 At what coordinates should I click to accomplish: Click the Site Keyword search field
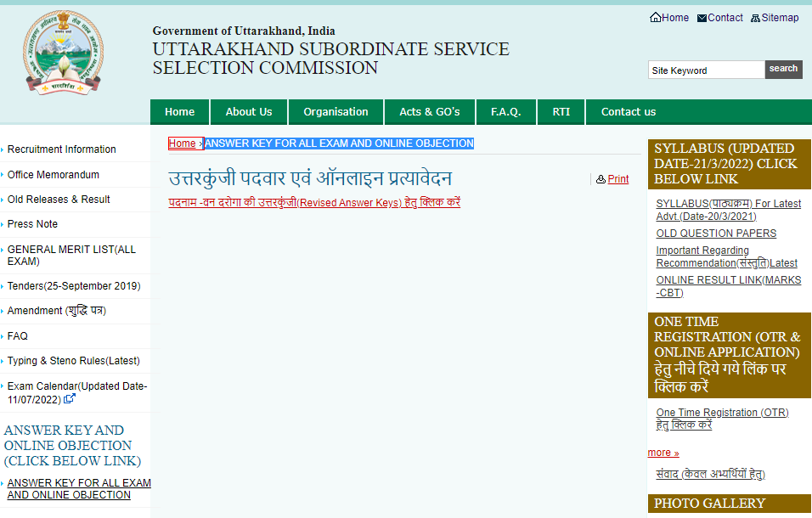point(707,70)
